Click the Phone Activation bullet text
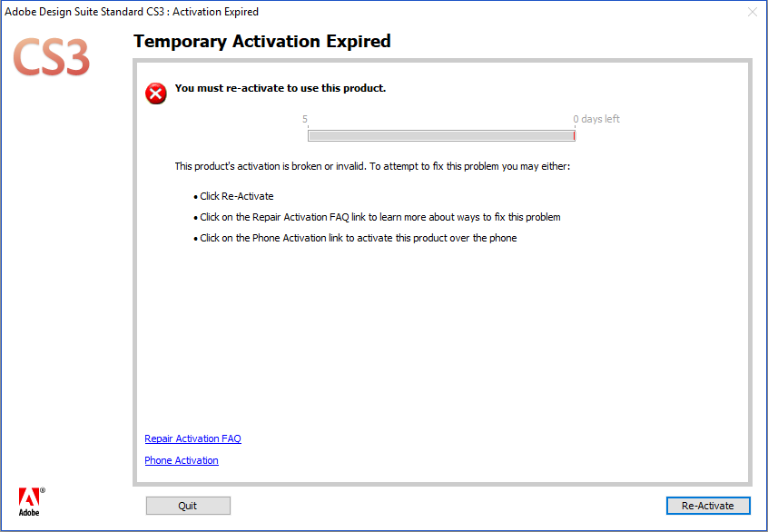This screenshot has width=768, height=532. [x=358, y=238]
